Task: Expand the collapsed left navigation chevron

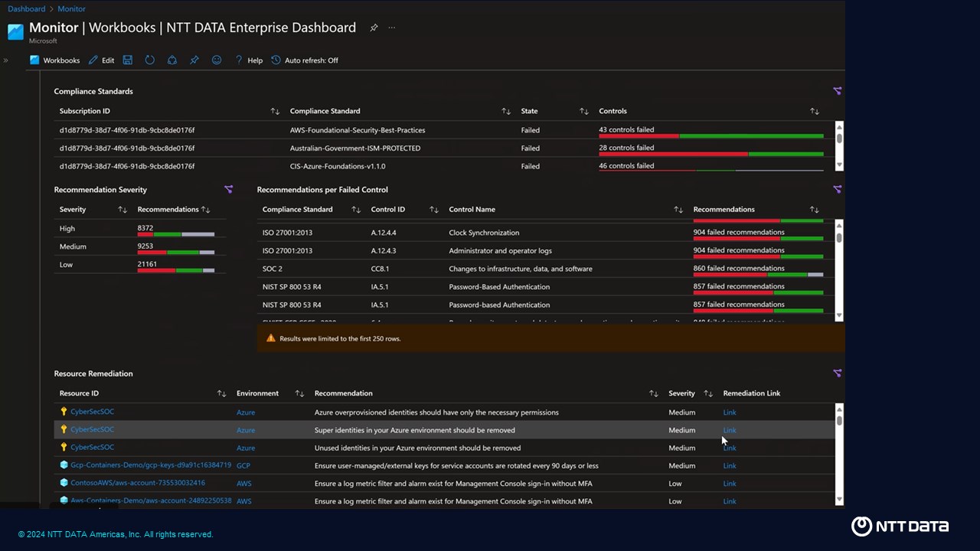Action: (5, 60)
